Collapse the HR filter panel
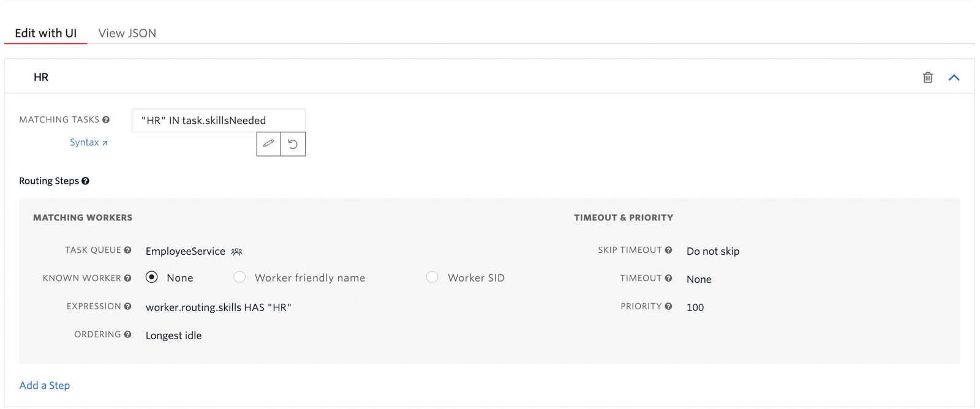Image resolution: width=980 pixels, height=409 pixels. click(x=954, y=77)
